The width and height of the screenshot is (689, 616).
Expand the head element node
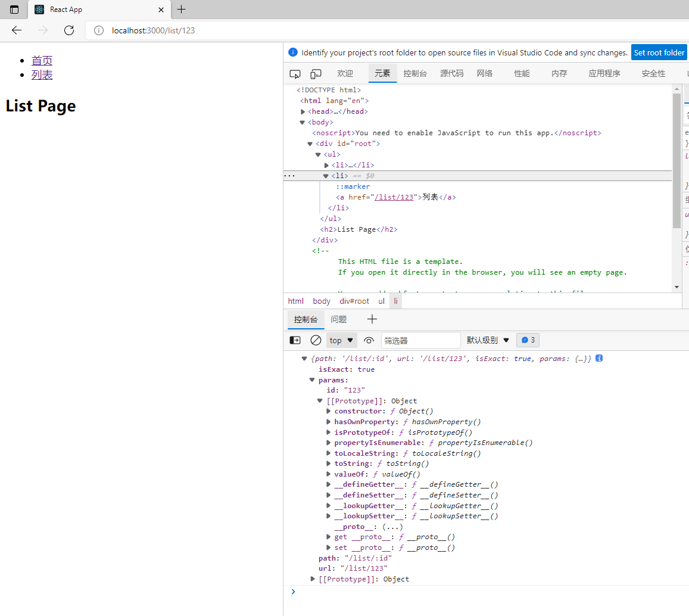303,111
